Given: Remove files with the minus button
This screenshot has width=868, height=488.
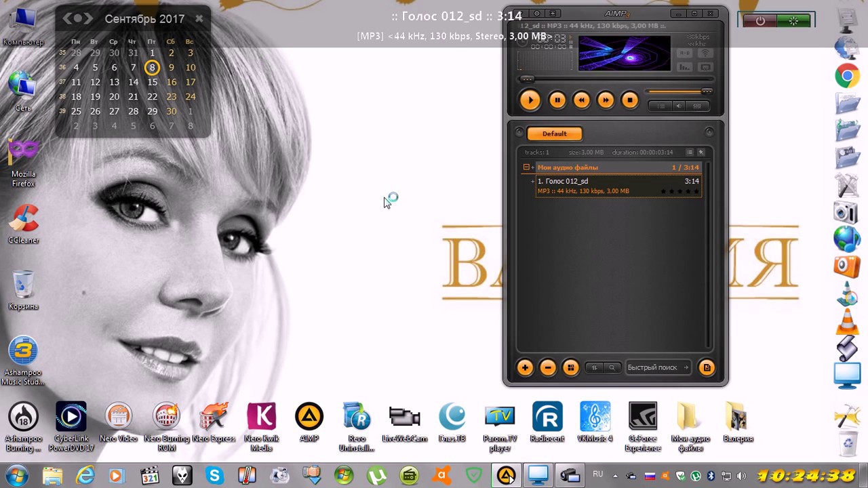Looking at the screenshot, I should coord(548,367).
